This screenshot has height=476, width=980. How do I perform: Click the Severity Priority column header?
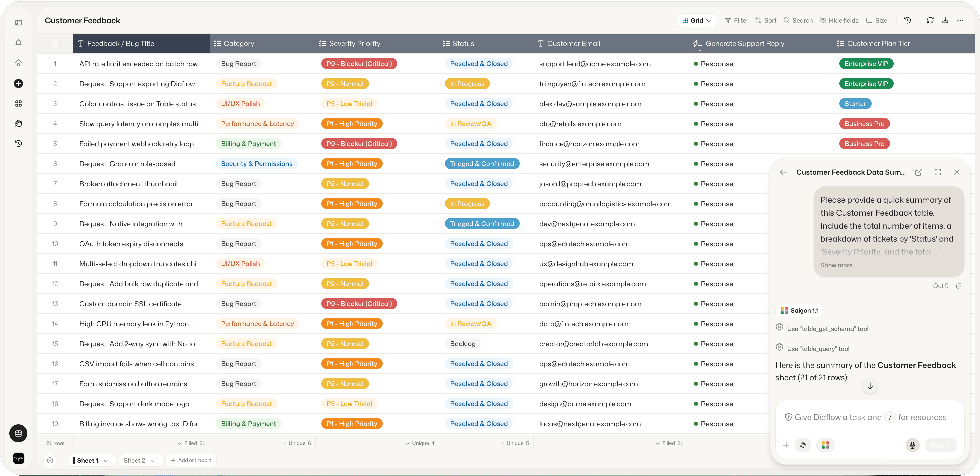pos(377,43)
